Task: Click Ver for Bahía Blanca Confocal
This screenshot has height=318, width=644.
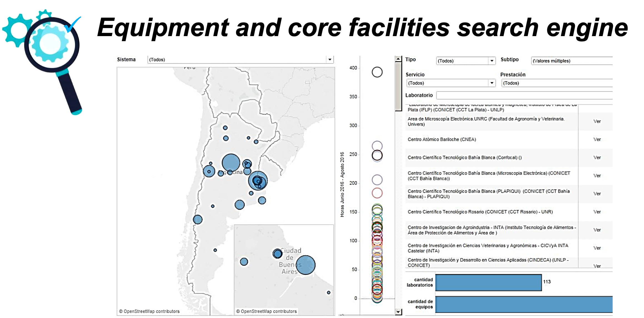Action: (597, 157)
